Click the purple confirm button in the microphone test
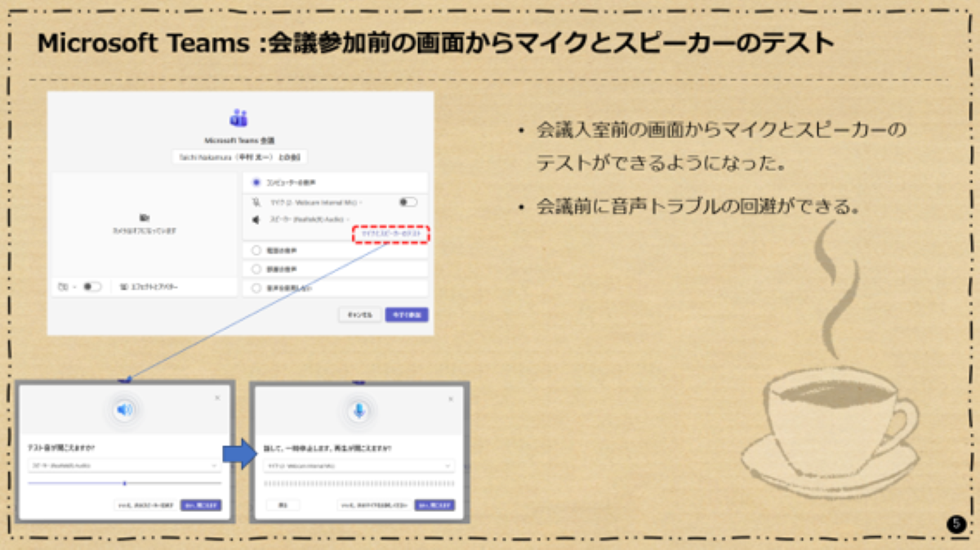 (x=434, y=505)
